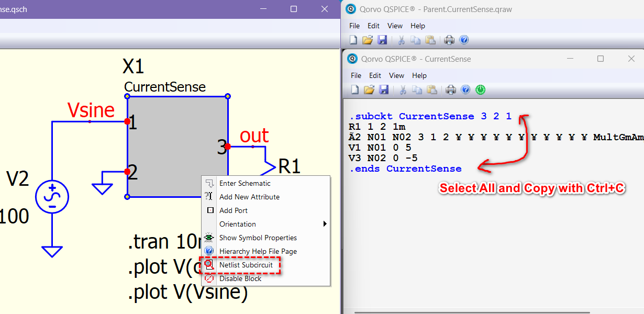
Task: Click QSPICE logo icon in Parent.CurrentSense.qraw title bar
Action: pyautogui.click(x=351, y=9)
